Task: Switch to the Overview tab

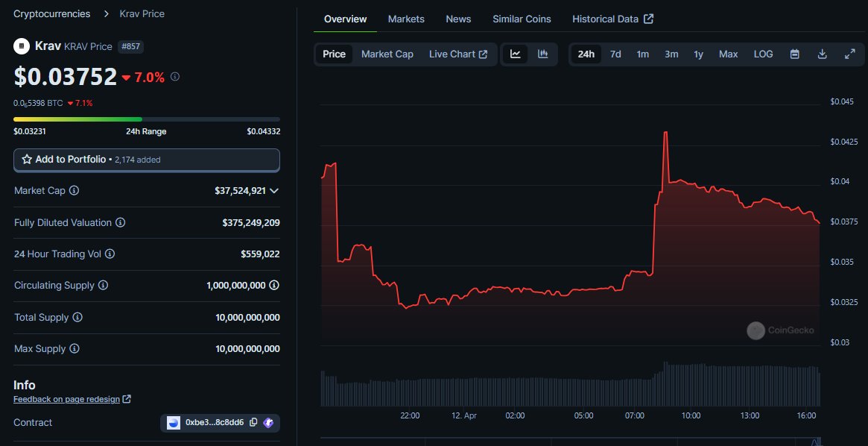Action: pos(346,19)
